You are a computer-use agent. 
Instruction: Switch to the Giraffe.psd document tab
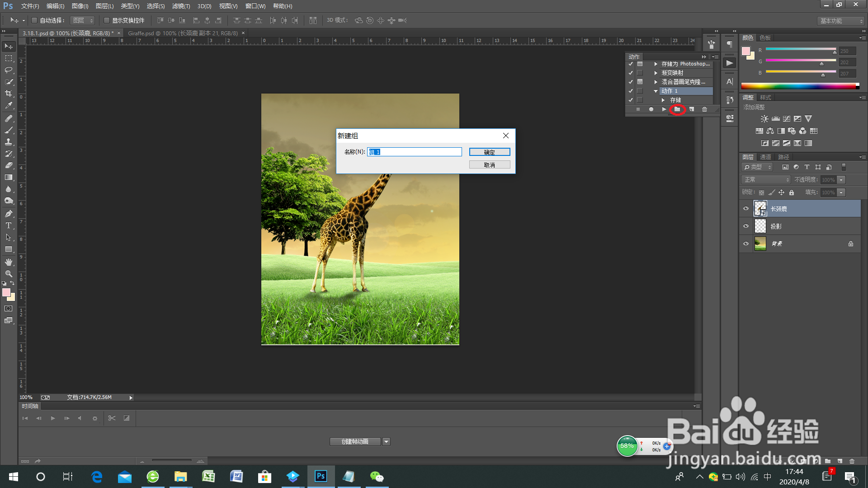click(x=183, y=33)
